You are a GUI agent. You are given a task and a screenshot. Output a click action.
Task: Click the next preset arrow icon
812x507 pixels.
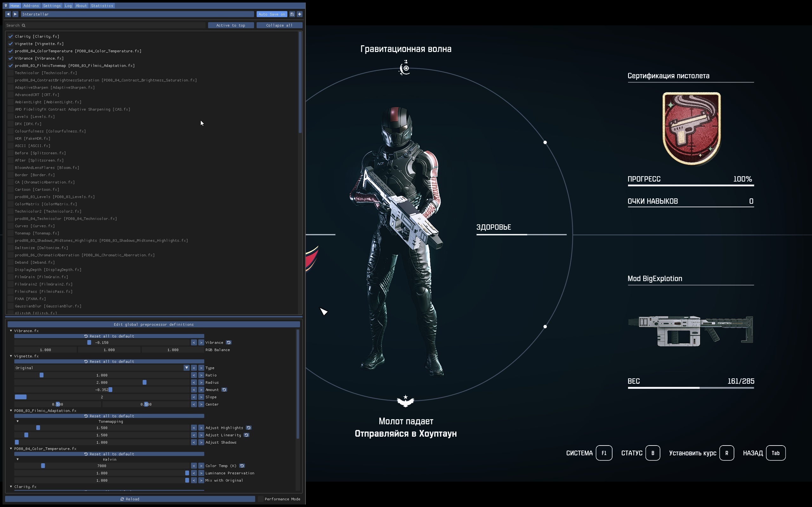[x=15, y=14]
